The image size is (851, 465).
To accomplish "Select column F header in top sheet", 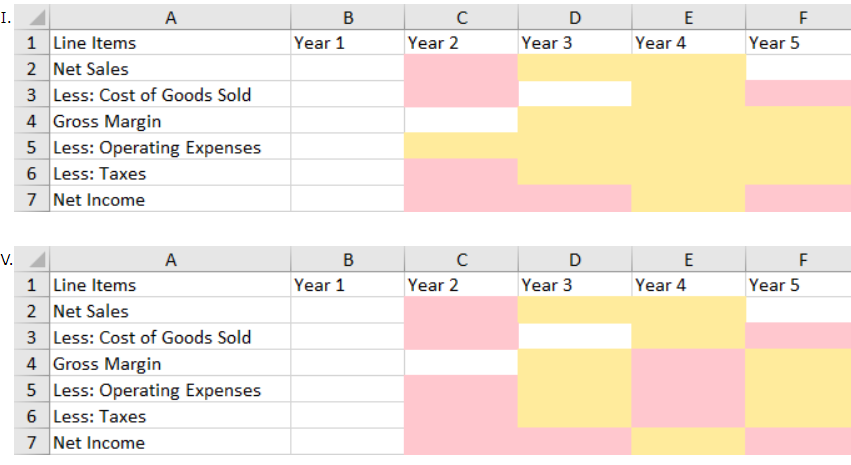I will (797, 17).
